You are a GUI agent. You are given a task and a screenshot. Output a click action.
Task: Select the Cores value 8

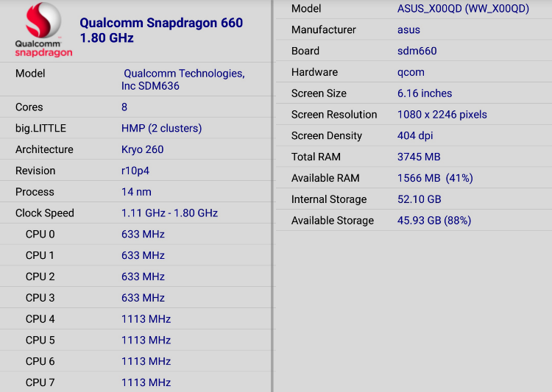pos(124,107)
